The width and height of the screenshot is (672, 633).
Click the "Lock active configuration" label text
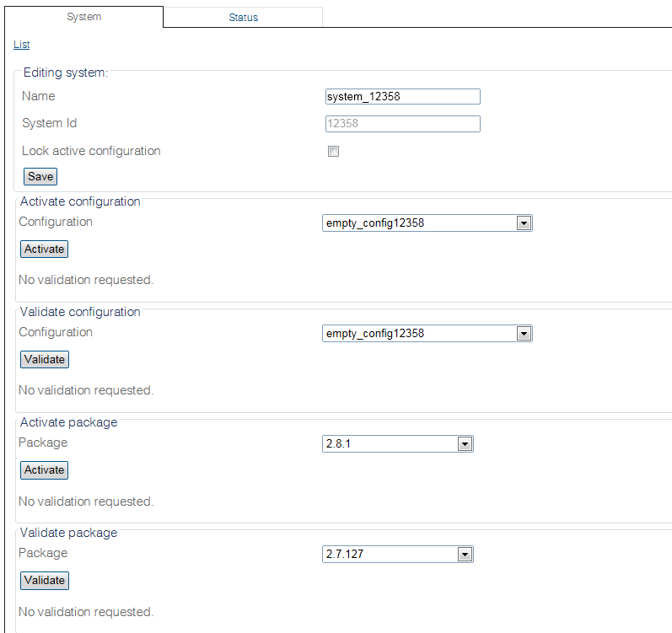tap(91, 152)
